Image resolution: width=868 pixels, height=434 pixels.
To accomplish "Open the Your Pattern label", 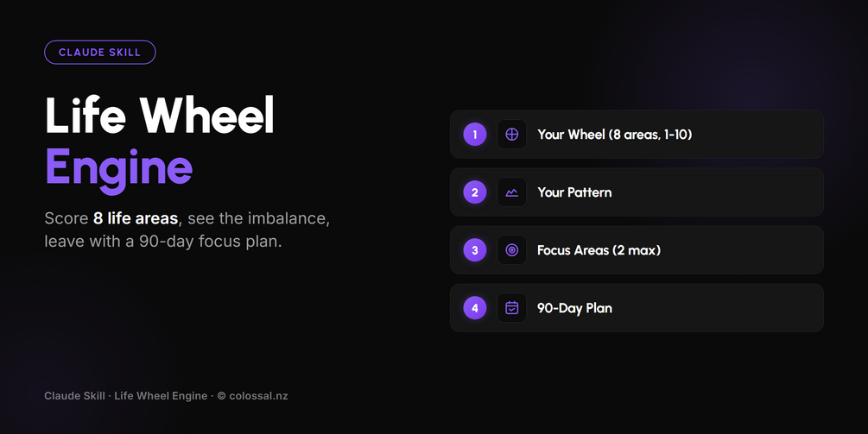I will click(x=574, y=192).
